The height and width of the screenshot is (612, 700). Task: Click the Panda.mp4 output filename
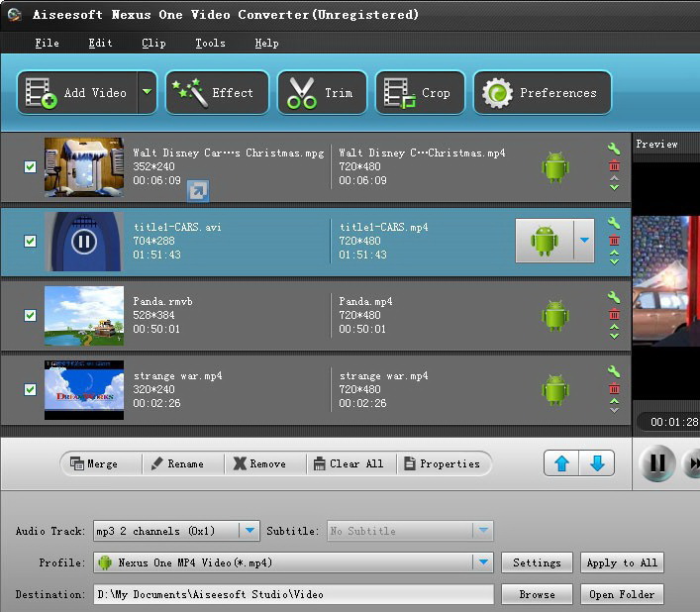click(x=365, y=302)
